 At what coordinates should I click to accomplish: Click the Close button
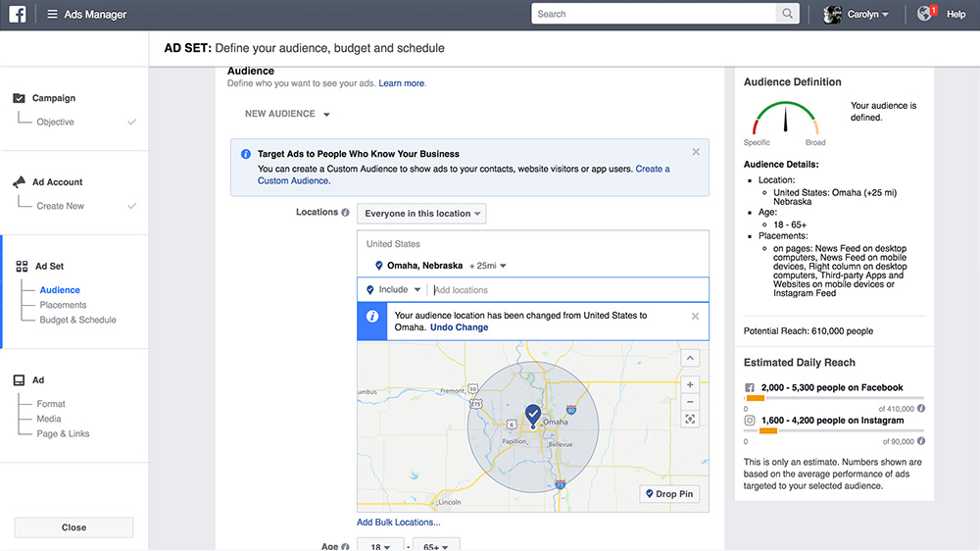click(73, 527)
